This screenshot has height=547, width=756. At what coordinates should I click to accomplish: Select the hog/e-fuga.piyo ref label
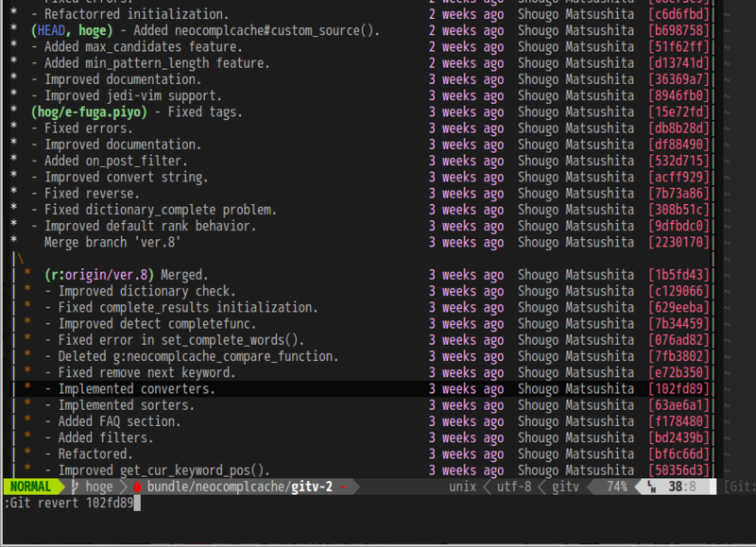pyautogui.click(x=89, y=112)
